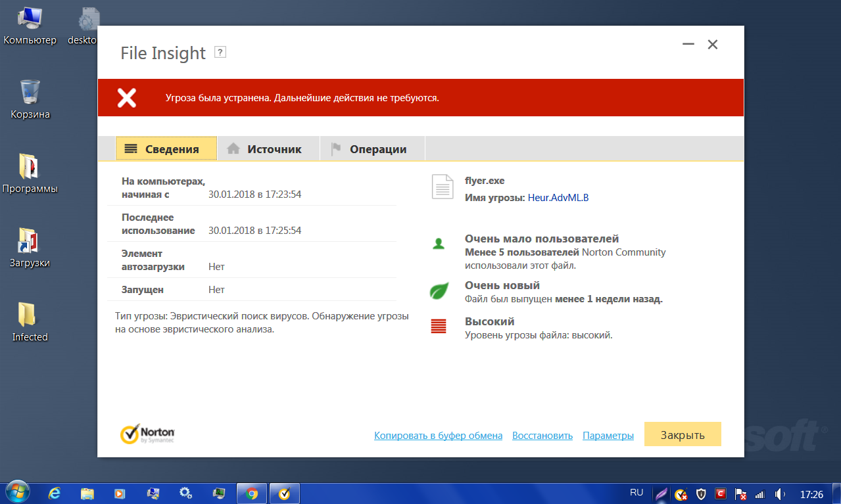Close the File Insight window with X

(x=712, y=45)
